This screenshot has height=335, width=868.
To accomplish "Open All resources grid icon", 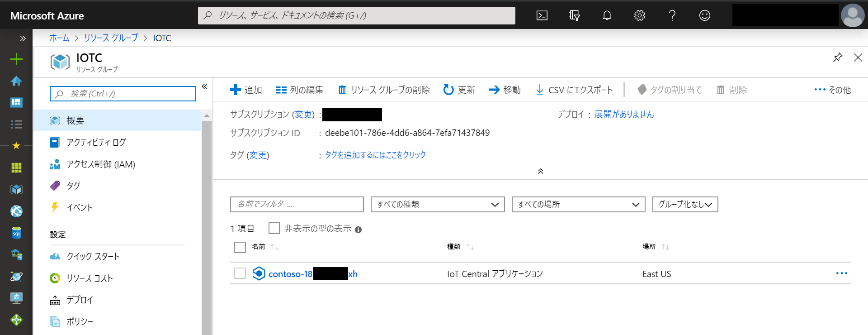I will point(16,167).
